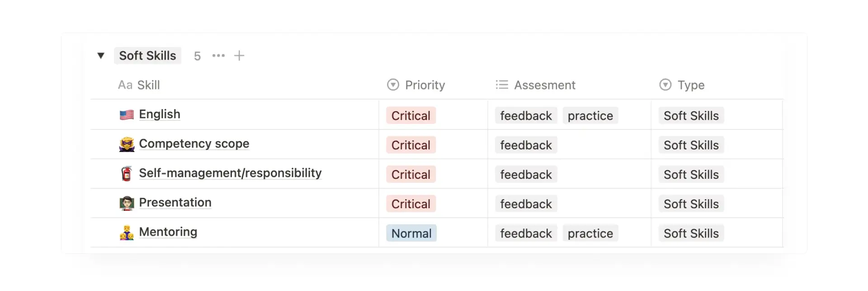Image resolution: width=868 pixels, height=291 pixels.
Task: Collapse the Soft Skills group triangle
Action: (101, 56)
